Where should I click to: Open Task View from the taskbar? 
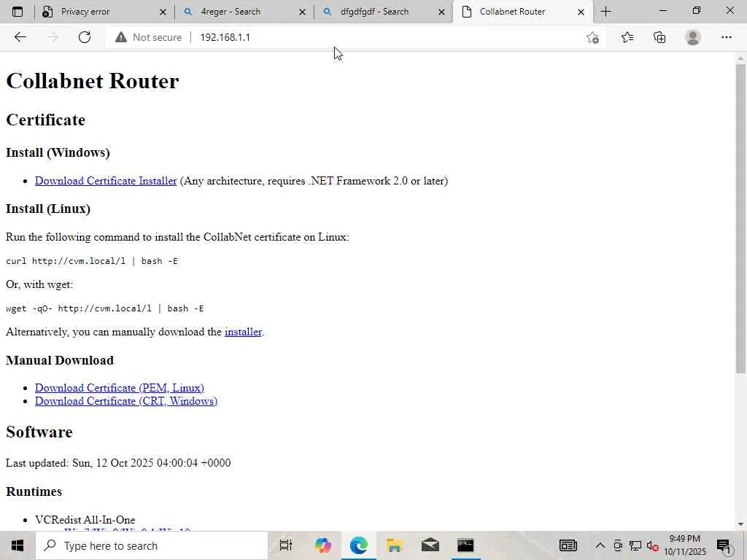pyautogui.click(x=285, y=545)
